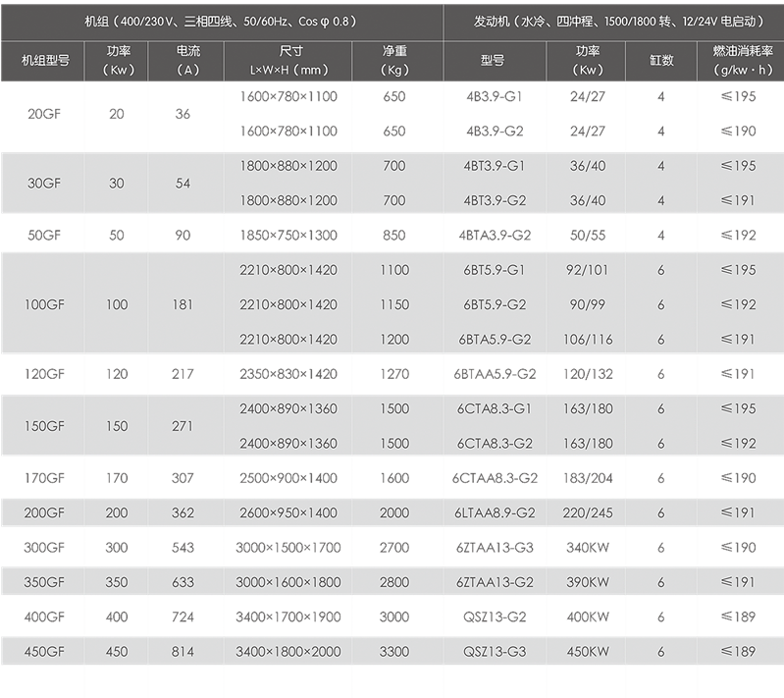The image size is (784, 698).
Task: Click the 缸数 column header
Action: 661,61
